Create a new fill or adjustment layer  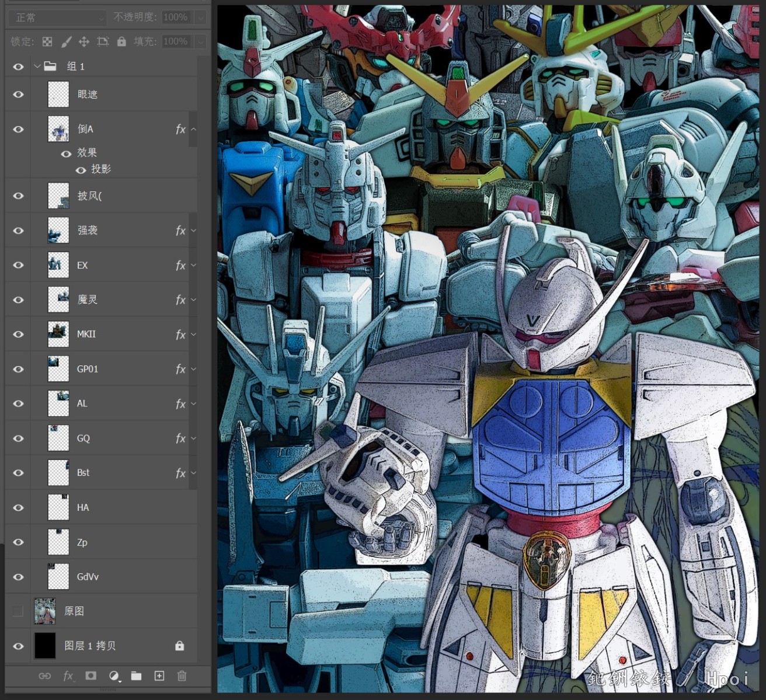pos(114,676)
